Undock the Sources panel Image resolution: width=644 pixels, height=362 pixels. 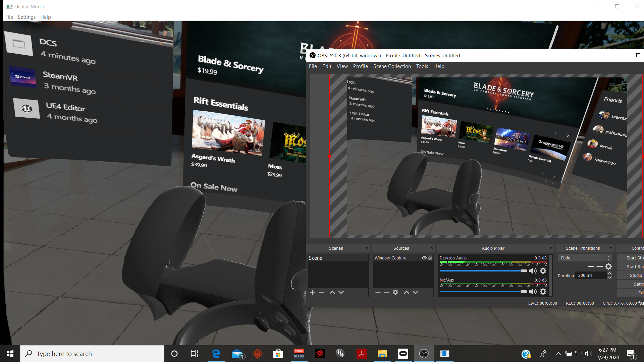pyautogui.click(x=432, y=248)
